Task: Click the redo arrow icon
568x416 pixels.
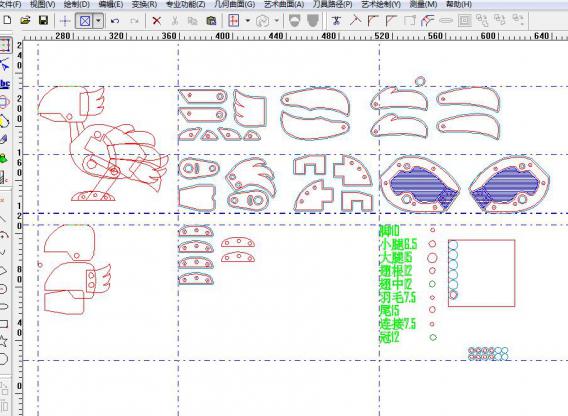Action: pyautogui.click(x=134, y=21)
